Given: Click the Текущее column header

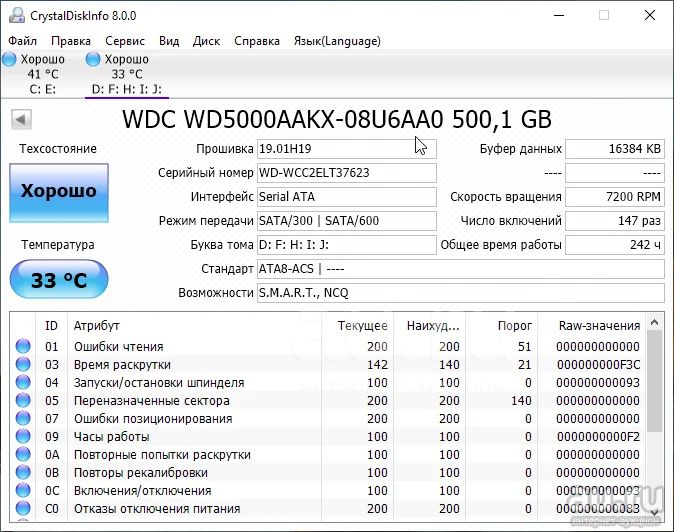Looking at the screenshot, I should coord(357,326).
